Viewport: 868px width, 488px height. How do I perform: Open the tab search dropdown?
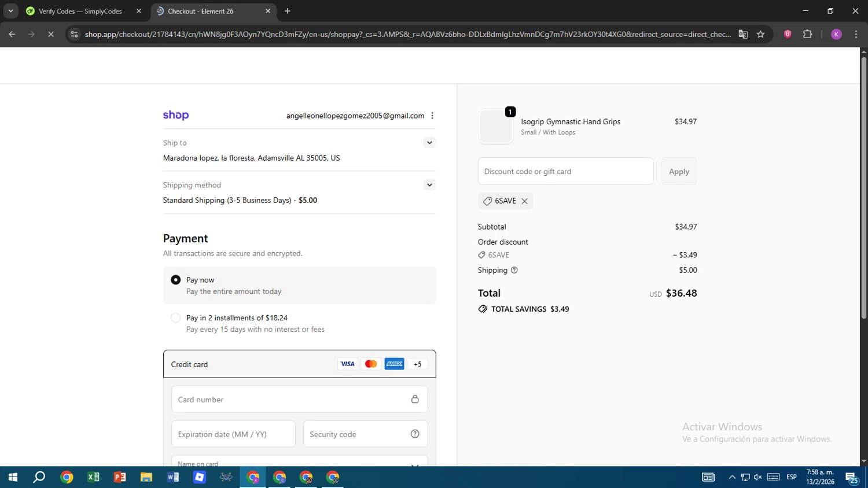pos(10,11)
